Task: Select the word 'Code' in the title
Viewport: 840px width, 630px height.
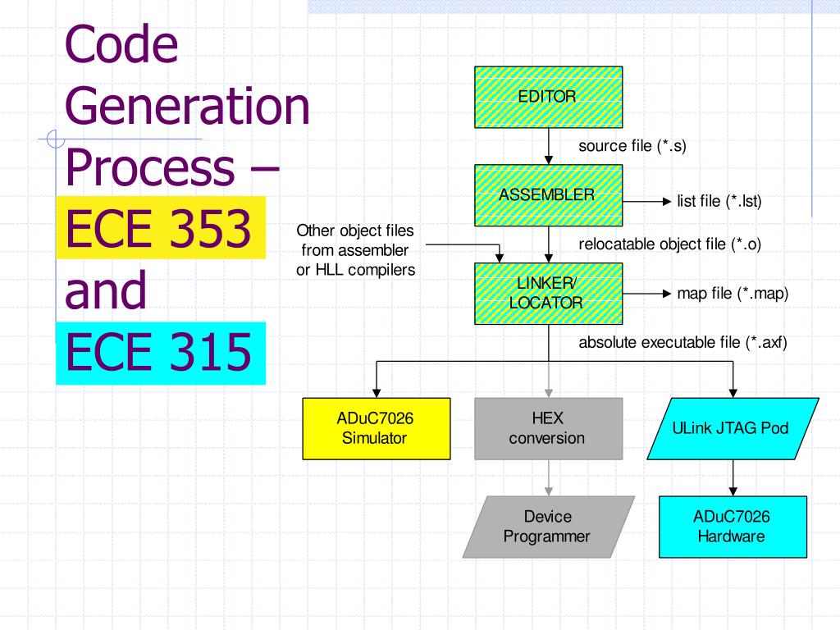Action: pos(121,45)
